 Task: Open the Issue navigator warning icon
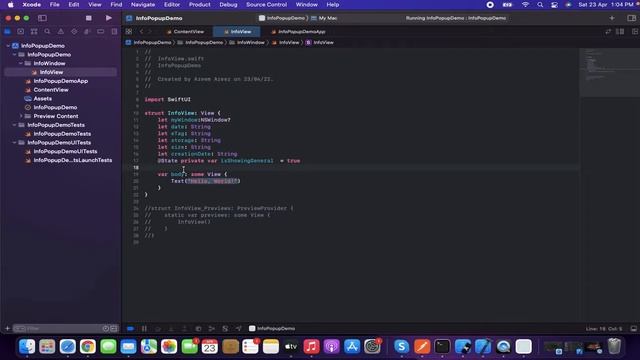point(60,31)
